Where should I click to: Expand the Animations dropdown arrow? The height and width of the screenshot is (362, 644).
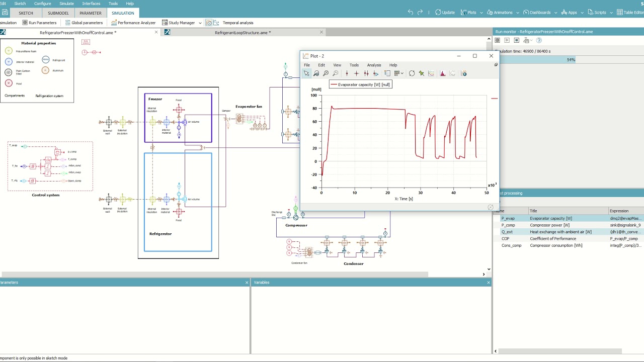[518, 13]
